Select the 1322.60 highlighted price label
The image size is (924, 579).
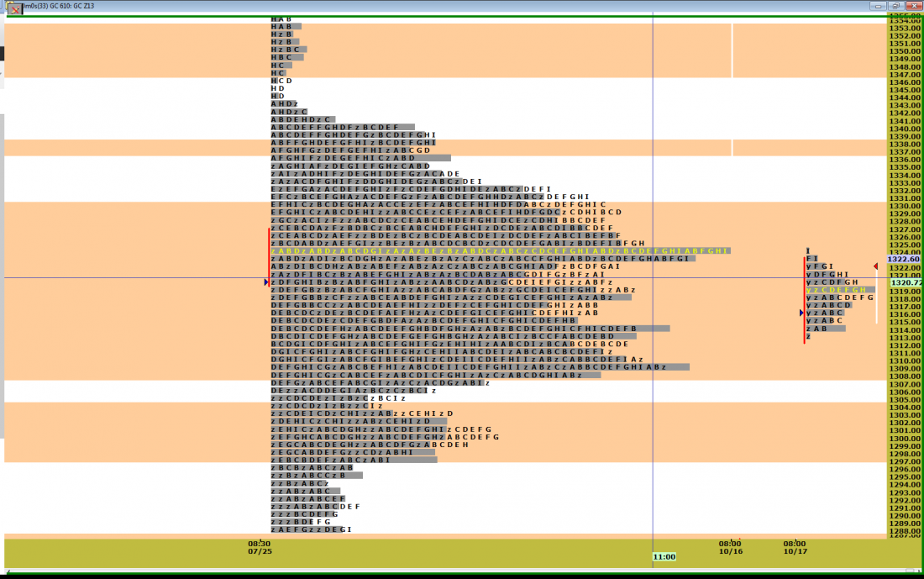(905, 260)
